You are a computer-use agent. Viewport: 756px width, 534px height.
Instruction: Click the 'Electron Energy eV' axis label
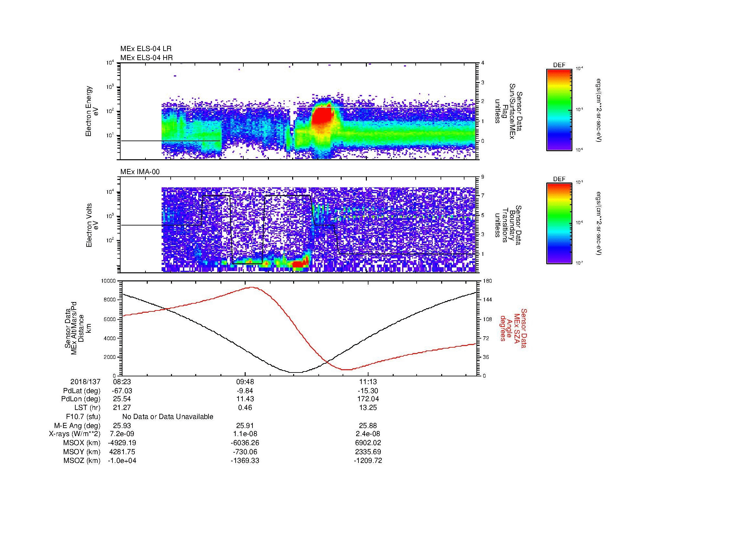tap(92, 111)
